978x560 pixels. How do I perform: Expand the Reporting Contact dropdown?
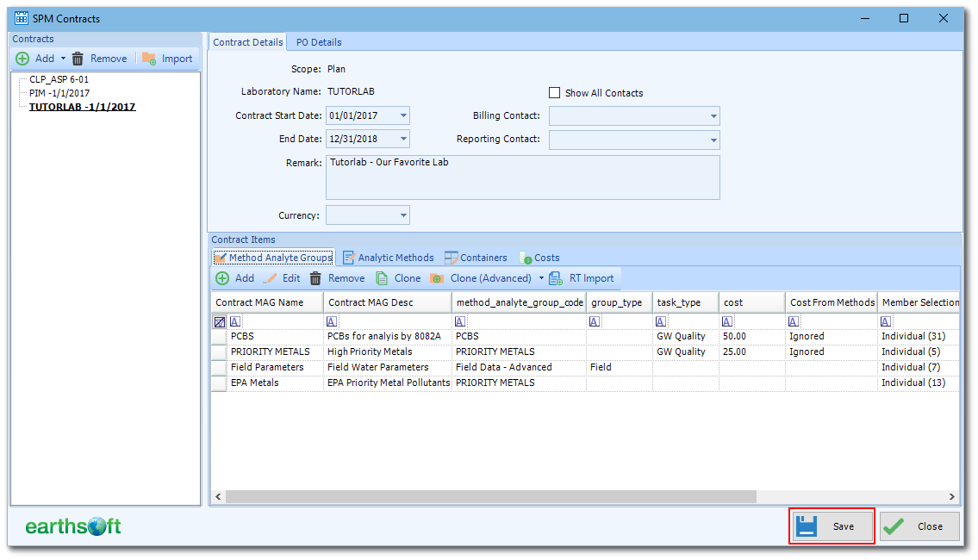pyautogui.click(x=713, y=140)
